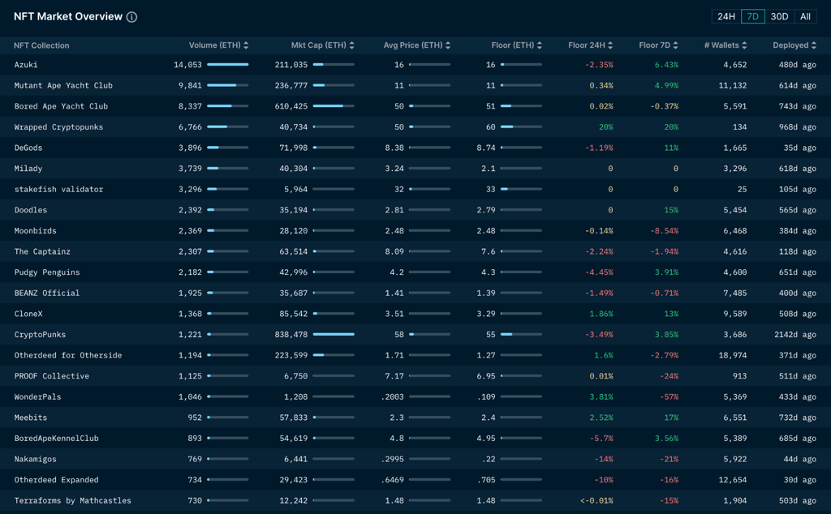Select Terraforms by Mathcastles name
The width and height of the screenshot is (832, 514).
(73, 500)
